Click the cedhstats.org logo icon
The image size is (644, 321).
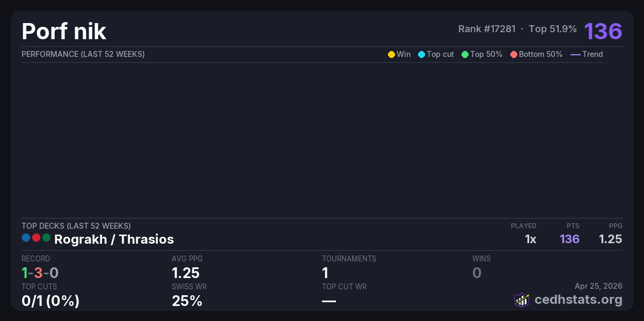pos(522,300)
